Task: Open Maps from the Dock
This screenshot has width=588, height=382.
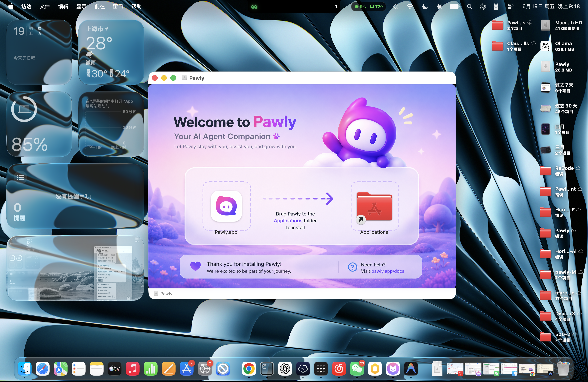Action: click(x=61, y=369)
